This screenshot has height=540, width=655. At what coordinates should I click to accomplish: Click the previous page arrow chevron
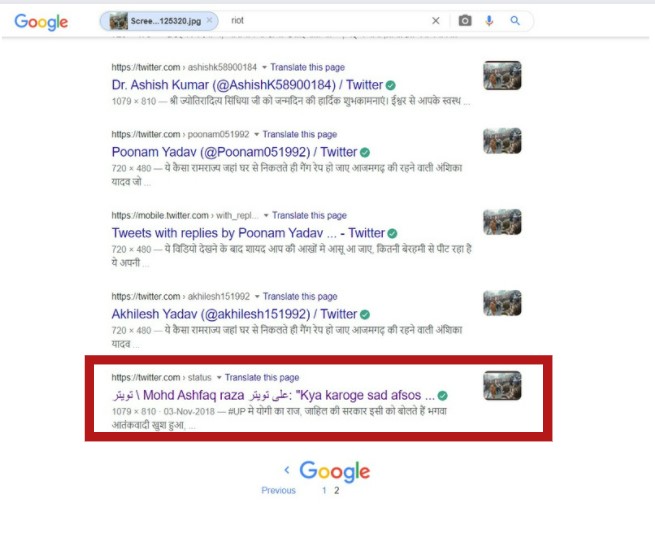pyautogui.click(x=287, y=470)
